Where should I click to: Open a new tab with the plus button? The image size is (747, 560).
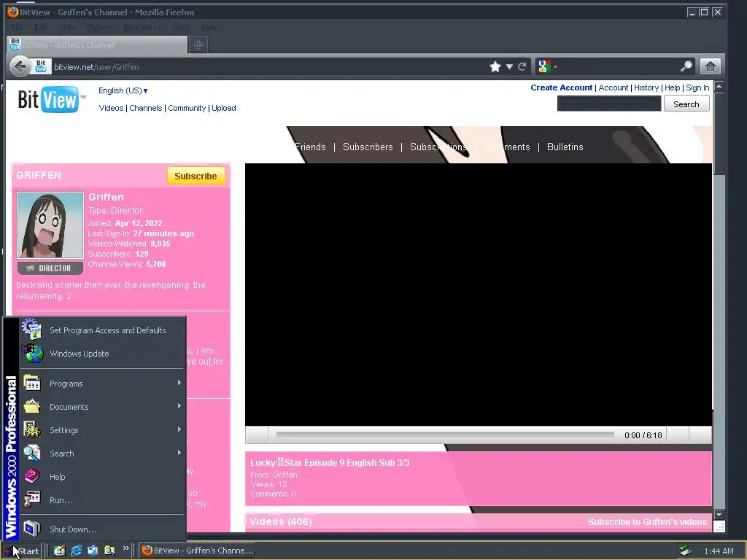pos(198,44)
